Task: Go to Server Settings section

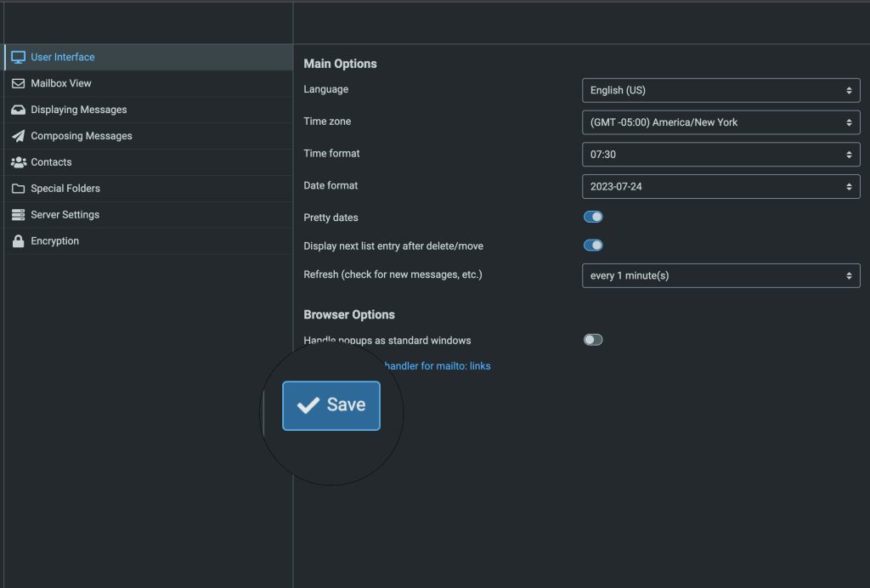Action: click(x=65, y=215)
